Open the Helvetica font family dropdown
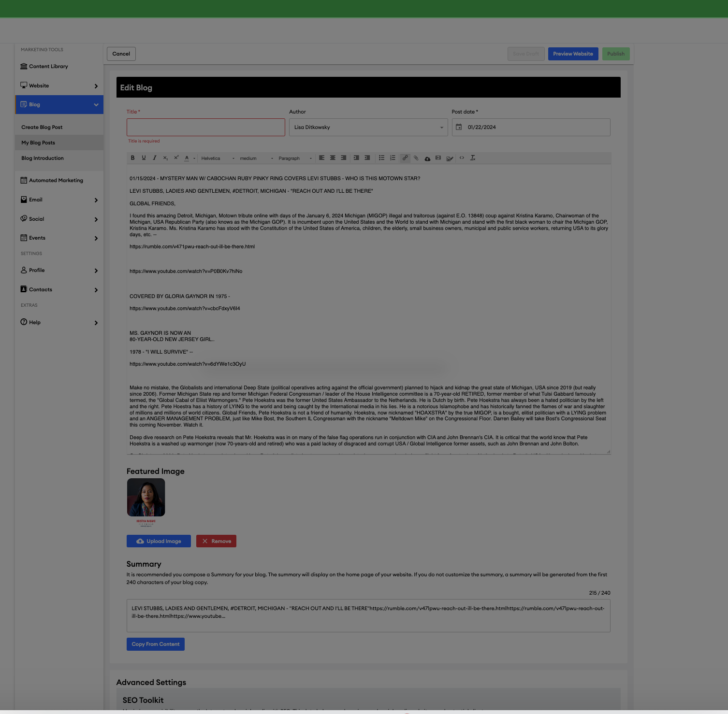The width and height of the screenshot is (728, 714). pos(218,158)
